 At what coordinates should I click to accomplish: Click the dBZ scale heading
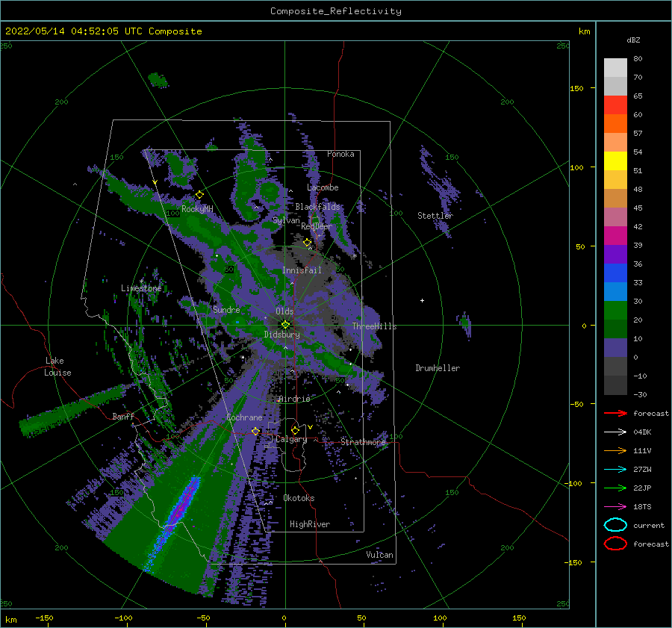[x=633, y=40]
